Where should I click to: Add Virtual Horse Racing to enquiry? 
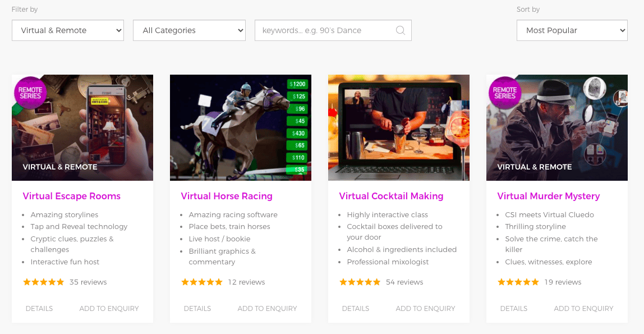(x=267, y=309)
